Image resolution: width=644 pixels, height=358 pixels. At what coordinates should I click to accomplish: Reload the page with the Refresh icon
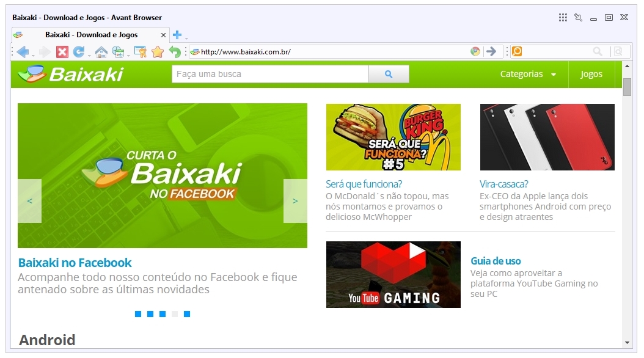[x=78, y=52]
